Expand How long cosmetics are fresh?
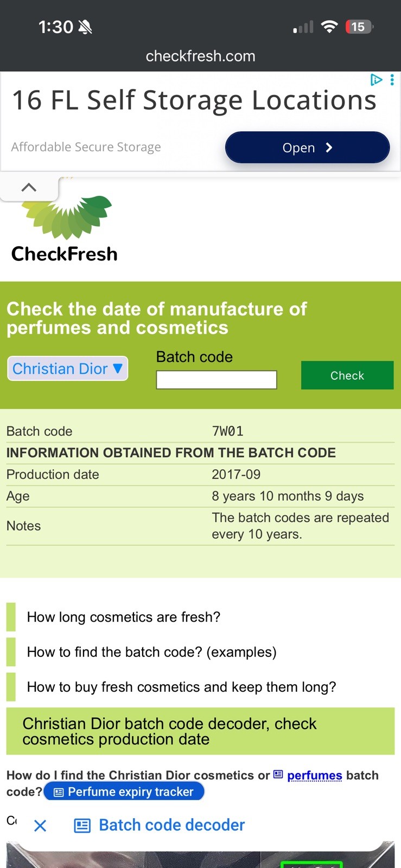401x868 pixels. click(x=124, y=617)
